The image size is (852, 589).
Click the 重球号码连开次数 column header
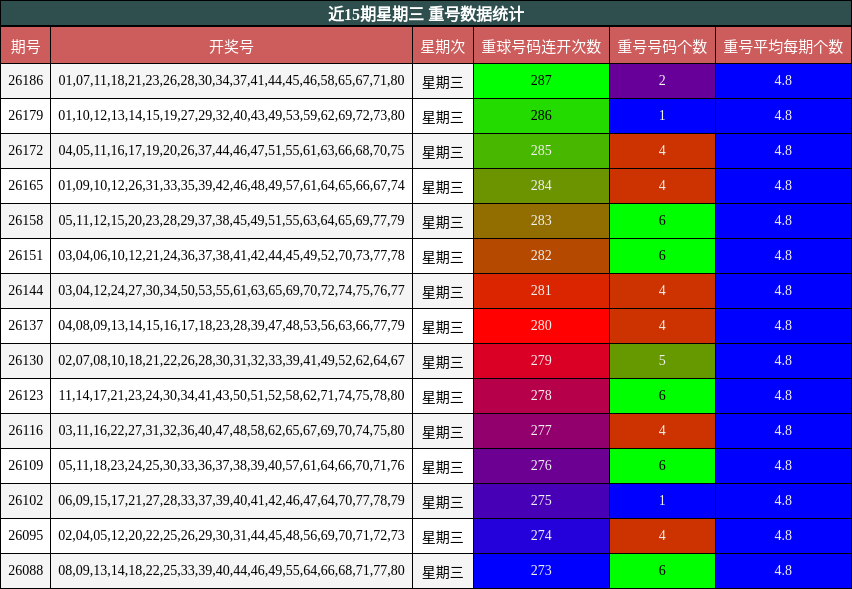[x=541, y=46]
